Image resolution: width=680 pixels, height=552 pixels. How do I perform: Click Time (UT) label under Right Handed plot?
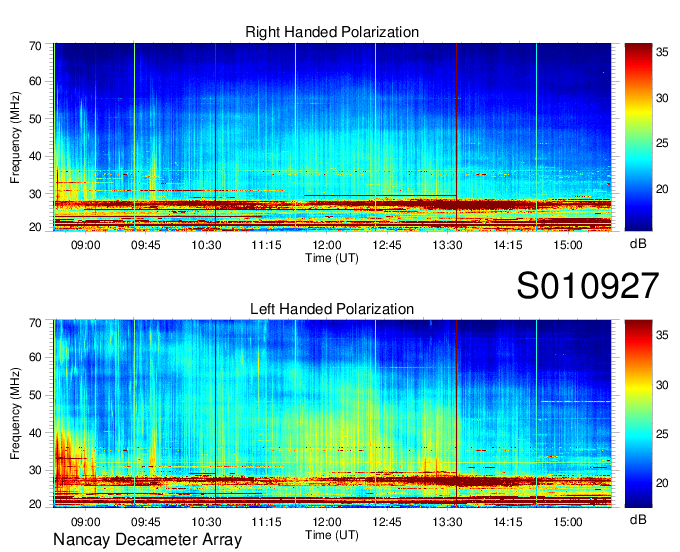pyautogui.click(x=332, y=258)
